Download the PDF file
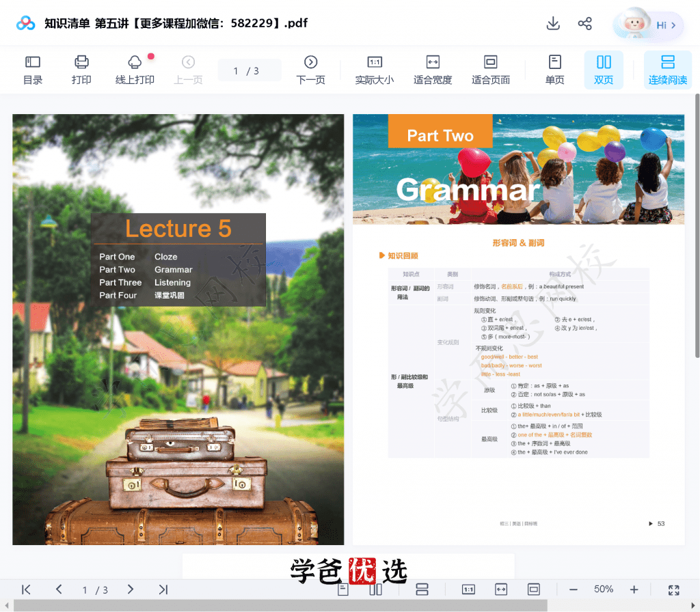The image size is (700, 612). [553, 23]
